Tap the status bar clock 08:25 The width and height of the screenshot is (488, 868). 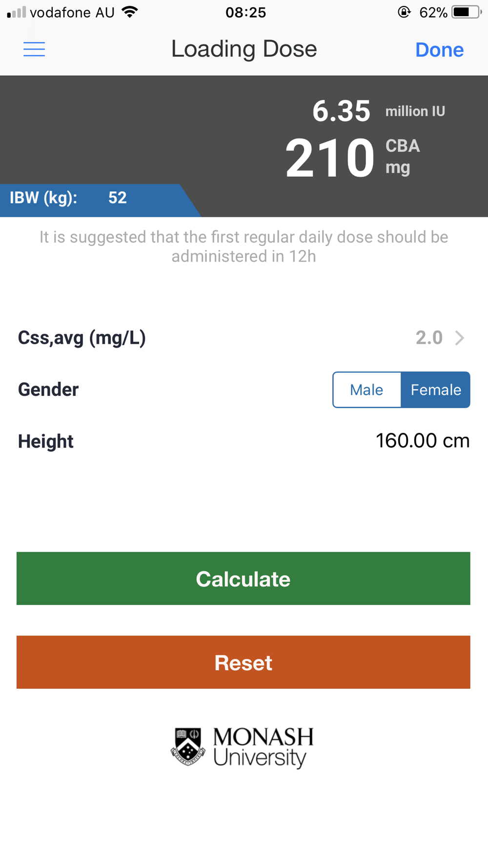click(246, 12)
